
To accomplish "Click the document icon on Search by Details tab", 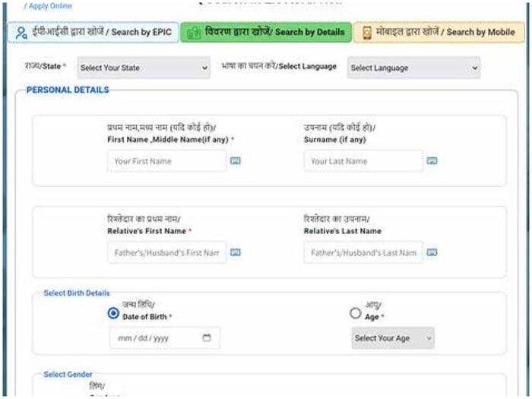I will [193, 33].
